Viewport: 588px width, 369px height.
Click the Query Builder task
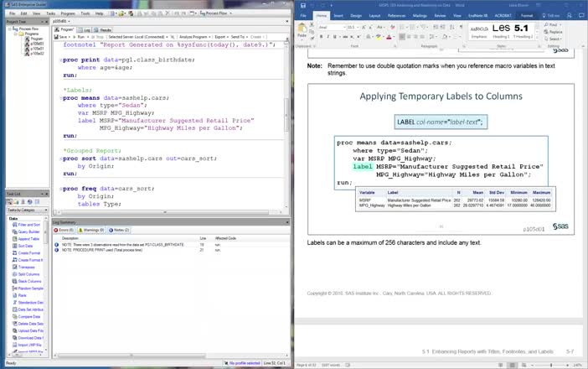29,231
